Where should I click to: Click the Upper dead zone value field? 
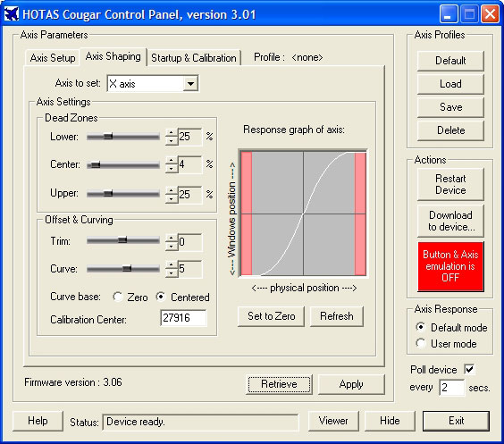point(189,195)
